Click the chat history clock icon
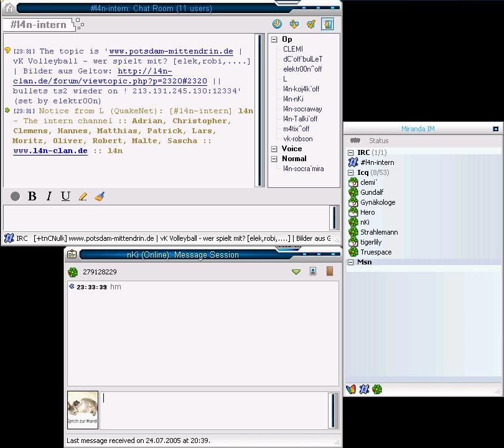Screen dimensions: 504x448 277,24
